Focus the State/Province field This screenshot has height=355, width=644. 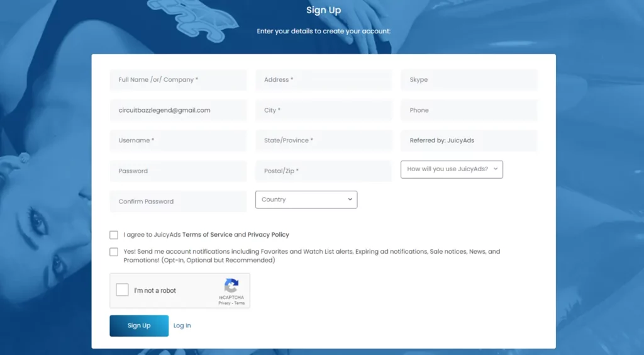coord(324,140)
